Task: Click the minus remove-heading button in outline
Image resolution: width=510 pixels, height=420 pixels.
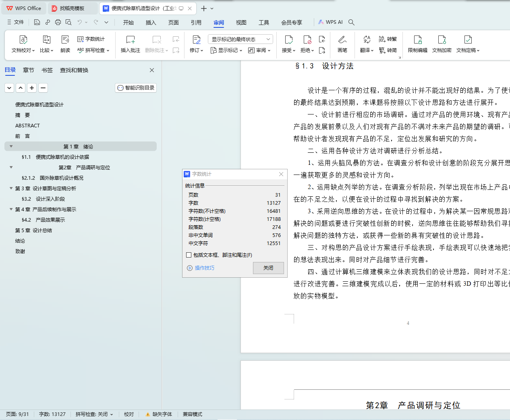Action: [43, 88]
